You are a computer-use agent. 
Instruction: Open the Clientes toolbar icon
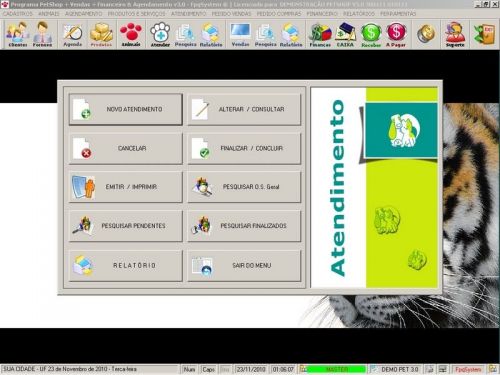(x=18, y=34)
